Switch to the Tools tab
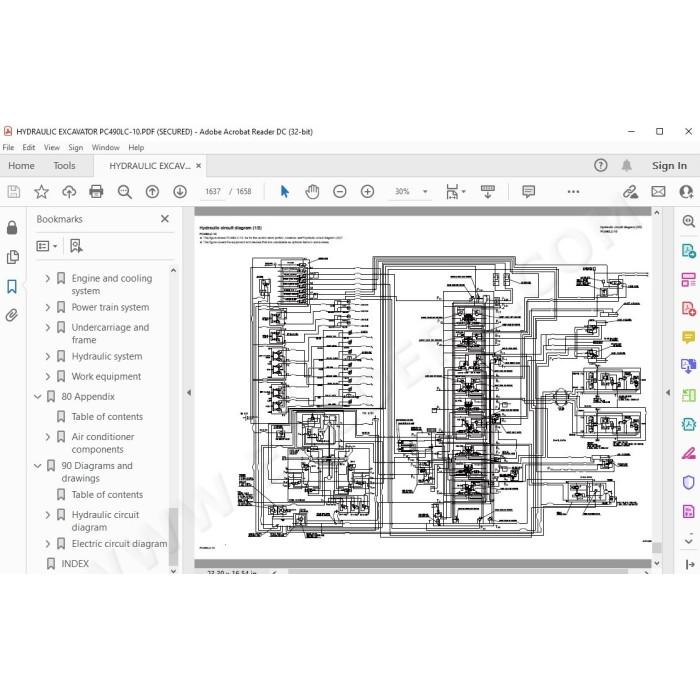700x700 pixels. pos(64,166)
